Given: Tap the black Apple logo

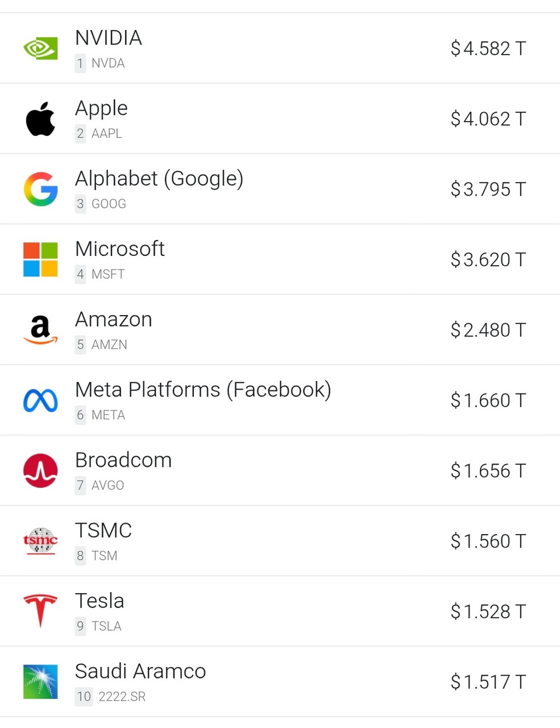Looking at the screenshot, I should pos(40,119).
